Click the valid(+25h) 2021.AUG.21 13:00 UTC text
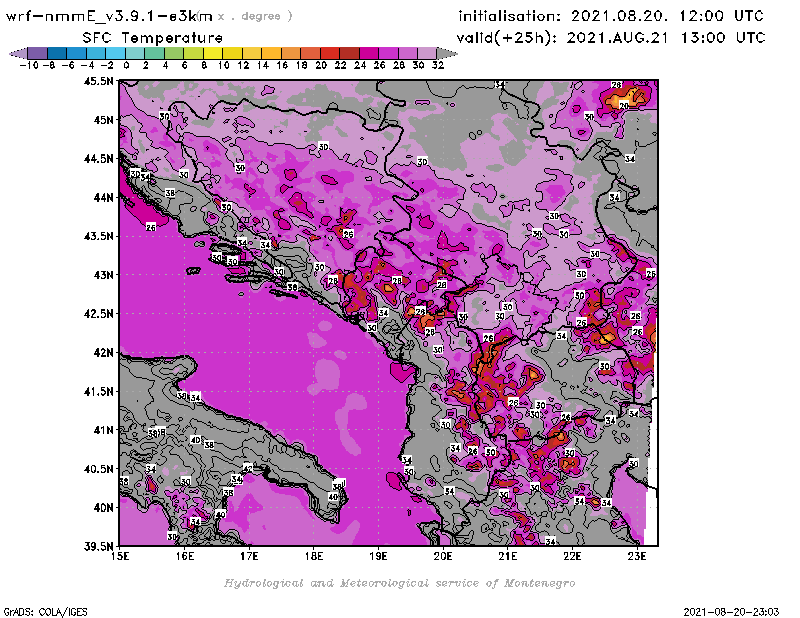Image resolution: width=800 pixels, height=618 pixels. [x=611, y=38]
